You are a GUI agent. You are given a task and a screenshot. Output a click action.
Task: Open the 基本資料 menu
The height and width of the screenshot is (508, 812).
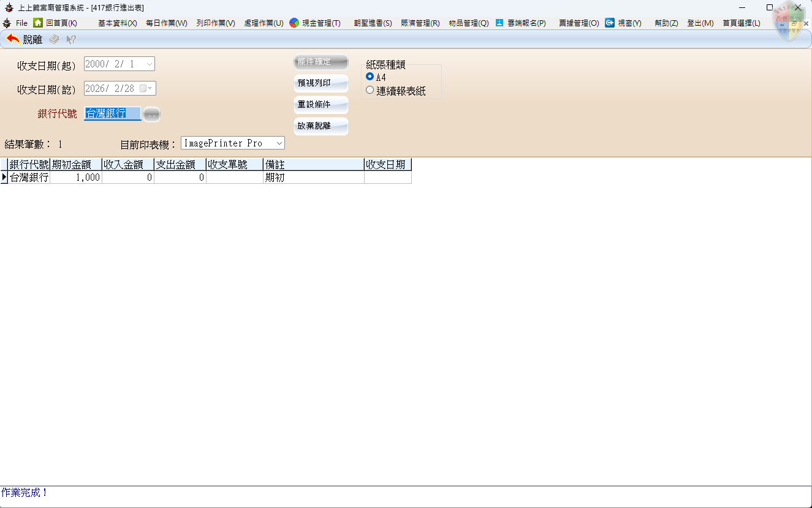click(x=117, y=23)
